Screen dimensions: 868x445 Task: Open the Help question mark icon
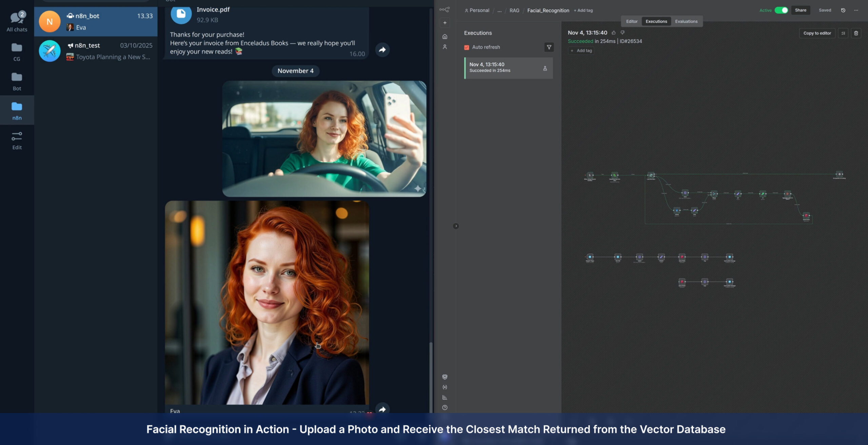(445, 407)
